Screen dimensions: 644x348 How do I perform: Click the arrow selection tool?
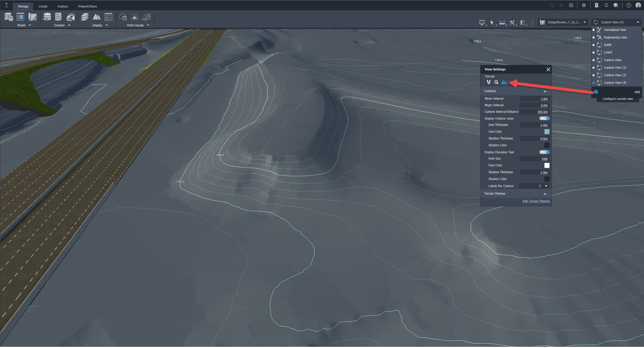pos(492,23)
